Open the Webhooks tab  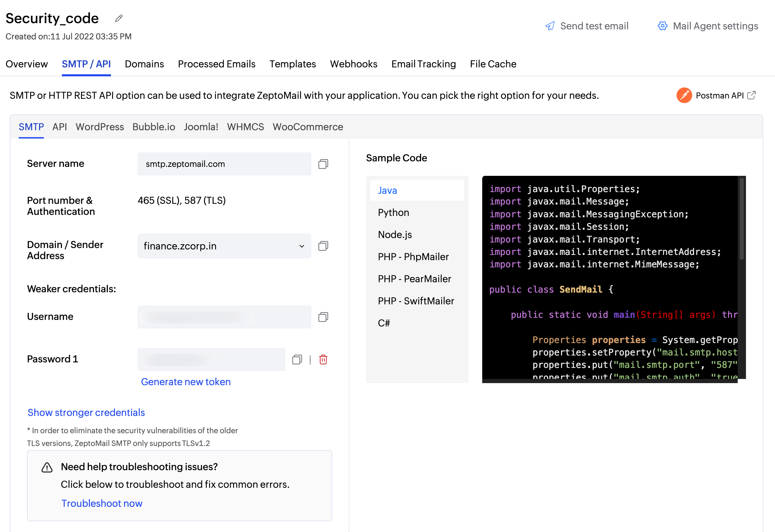pyautogui.click(x=353, y=64)
